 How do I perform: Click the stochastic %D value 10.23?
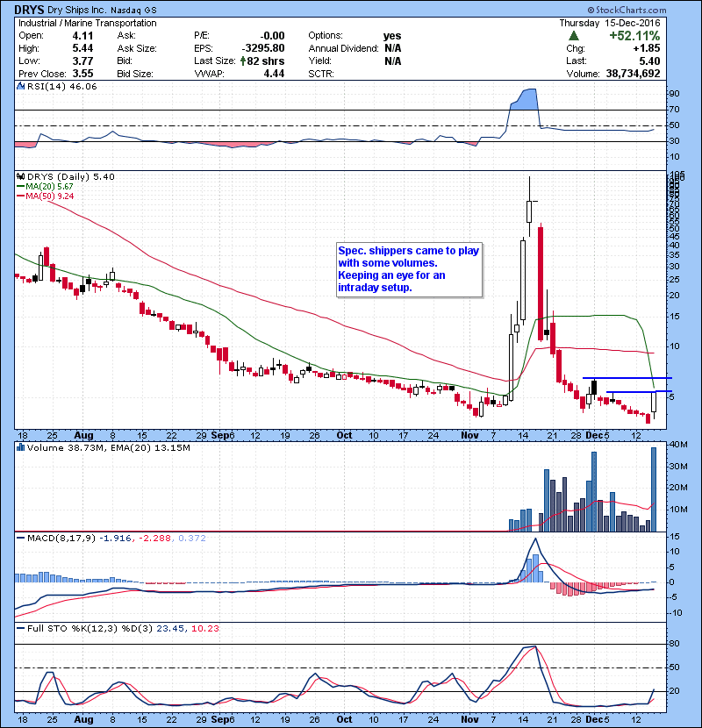pos(204,629)
